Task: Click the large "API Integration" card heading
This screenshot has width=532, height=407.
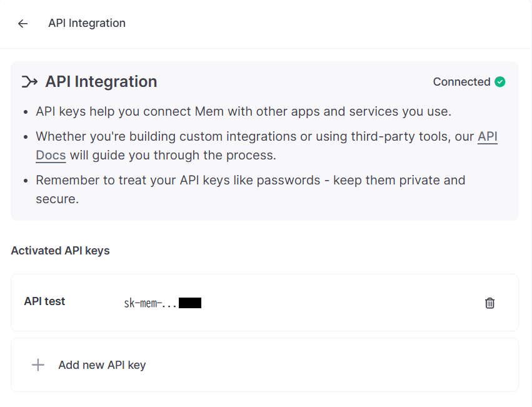Action: click(101, 82)
